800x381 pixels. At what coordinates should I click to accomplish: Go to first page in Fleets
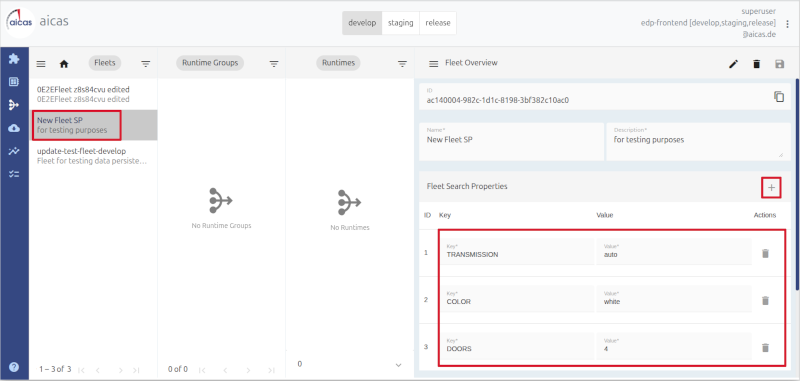point(81,370)
